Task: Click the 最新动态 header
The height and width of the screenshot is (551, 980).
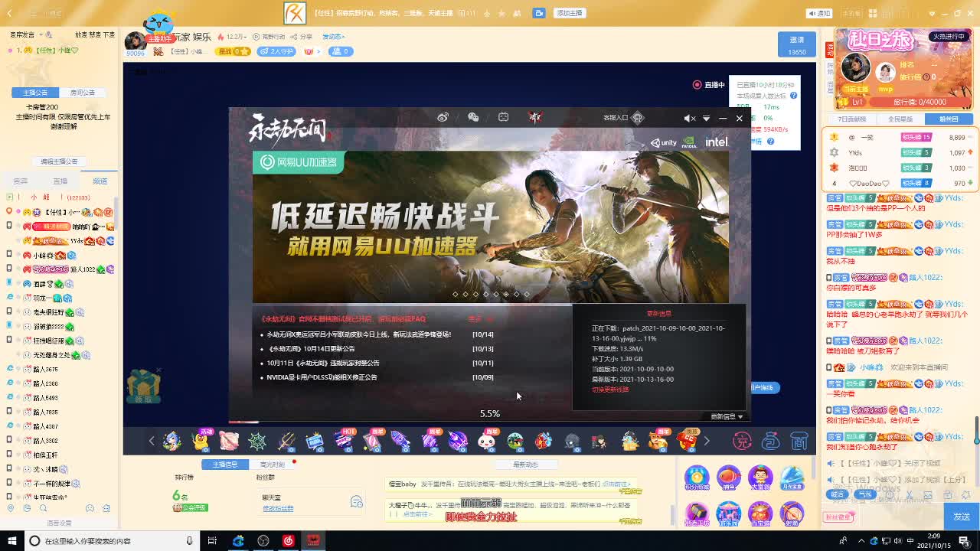Action: pyautogui.click(x=525, y=465)
